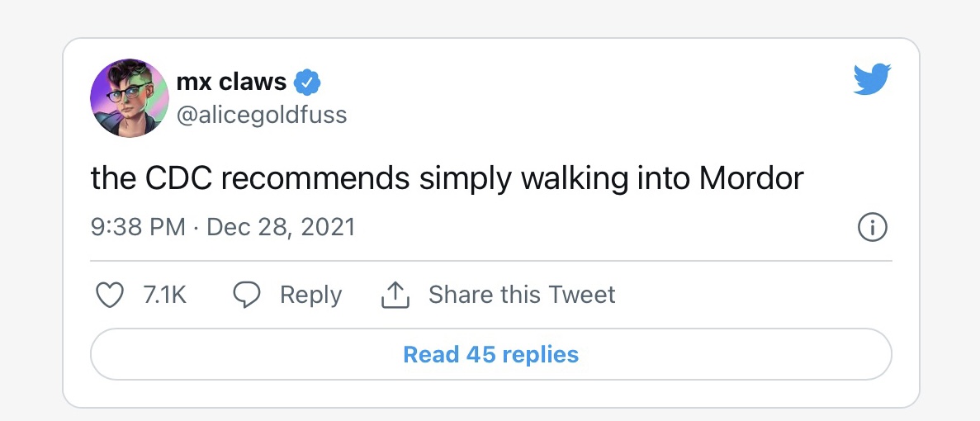Click the 7.1K likes count
The image size is (980, 421).
165,295
